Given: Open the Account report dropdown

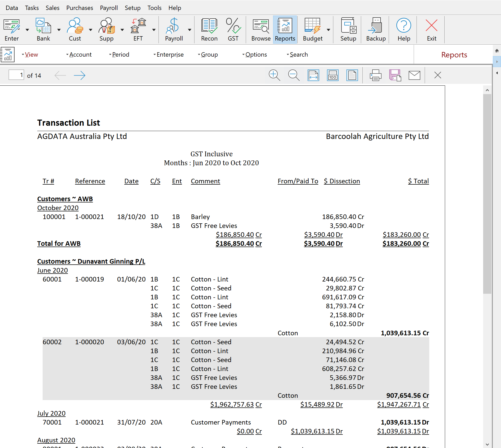Looking at the screenshot, I should (79, 55).
